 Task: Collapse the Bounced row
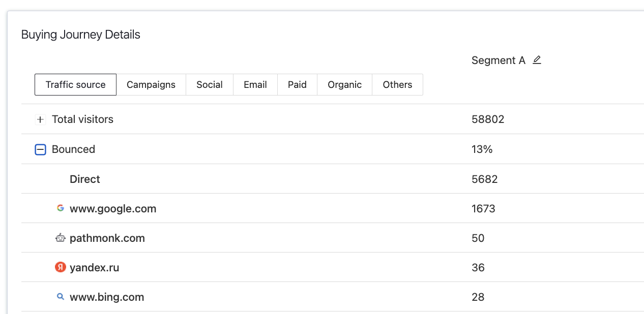tap(40, 149)
